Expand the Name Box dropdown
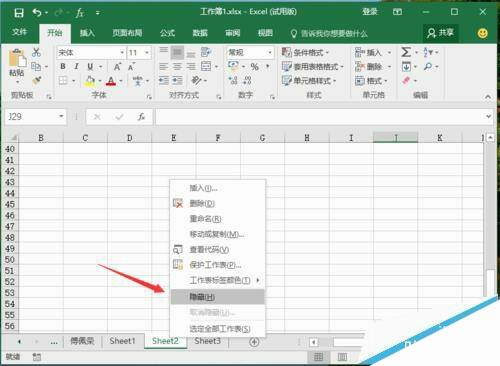Screen dimensions: 500x366 61,116
